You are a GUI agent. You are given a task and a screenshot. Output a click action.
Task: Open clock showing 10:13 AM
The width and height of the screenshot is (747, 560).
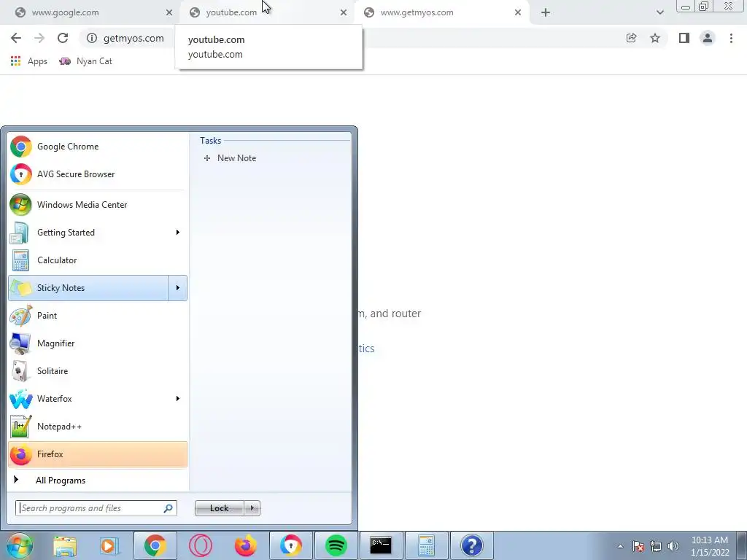tap(710, 546)
